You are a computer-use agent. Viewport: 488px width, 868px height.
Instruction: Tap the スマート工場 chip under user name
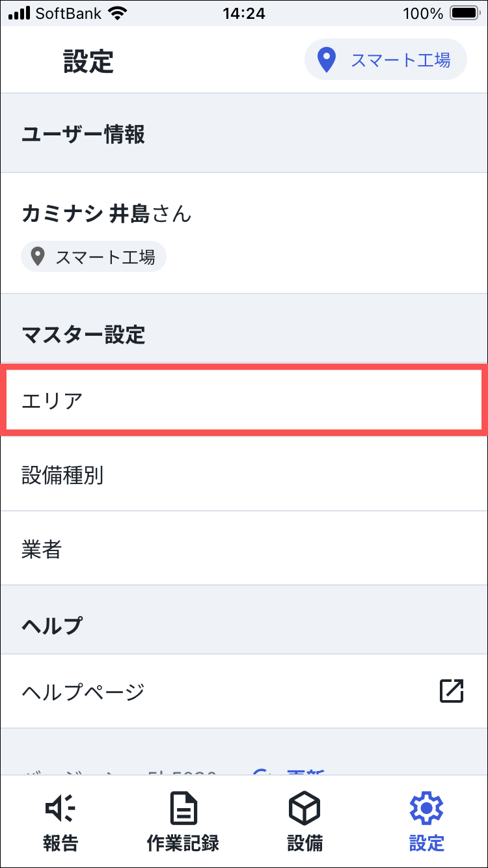(x=94, y=257)
